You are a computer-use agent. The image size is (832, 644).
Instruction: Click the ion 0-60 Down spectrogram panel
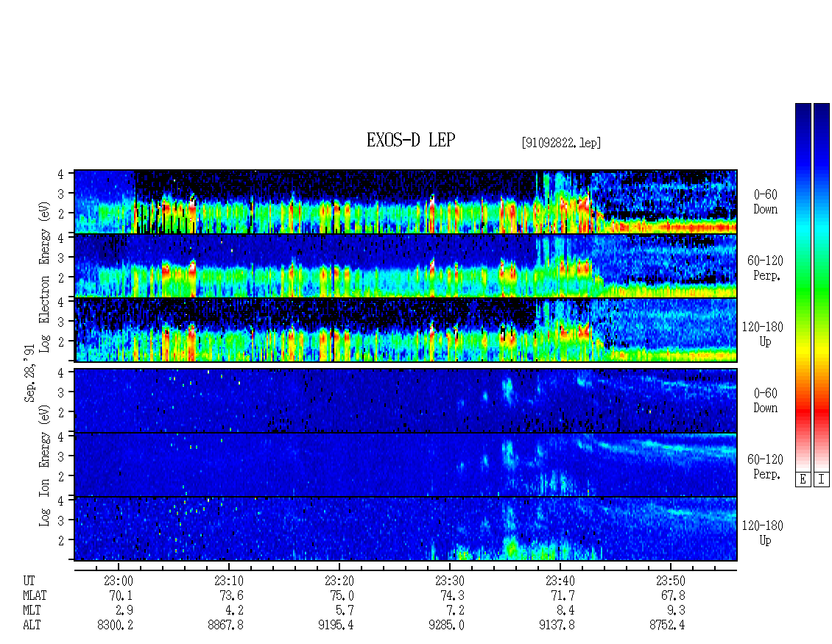tap(406, 400)
